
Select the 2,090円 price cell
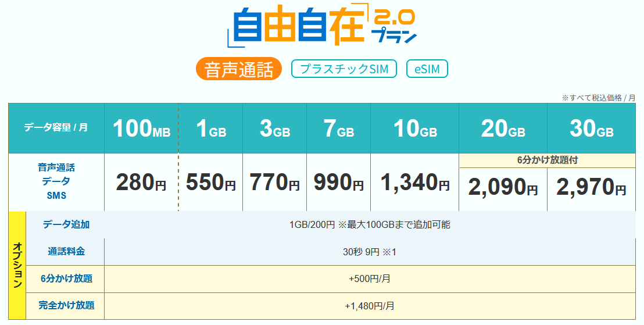(x=503, y=190)
